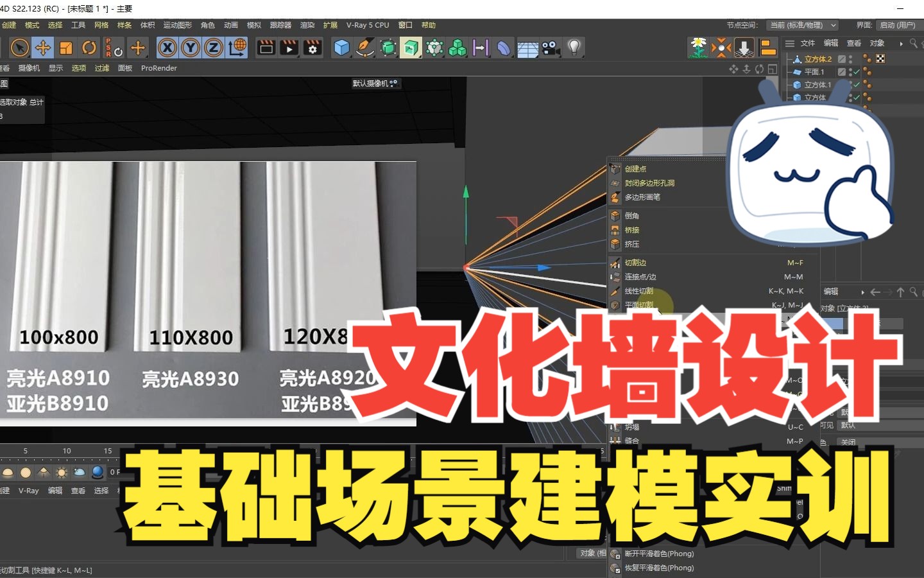Render to Picture Viewer icon
The height and width of the screenshot is (578, 924).
tap(289, 48)
